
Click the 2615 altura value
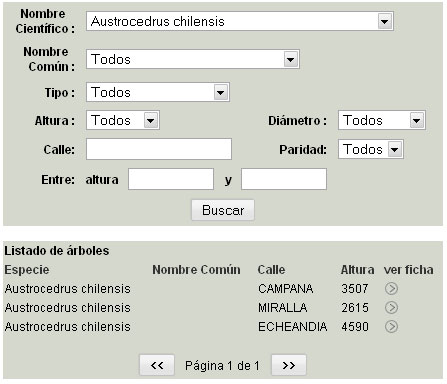355,308
